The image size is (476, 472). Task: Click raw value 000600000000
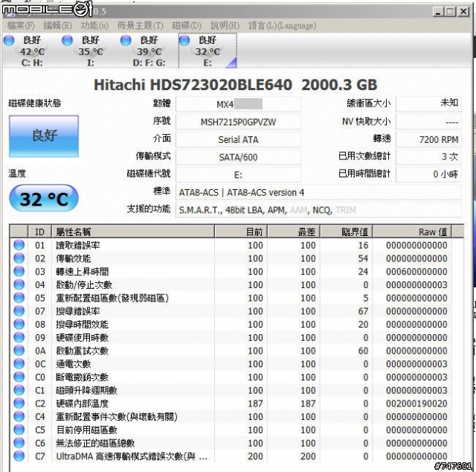tap(416, 272)
